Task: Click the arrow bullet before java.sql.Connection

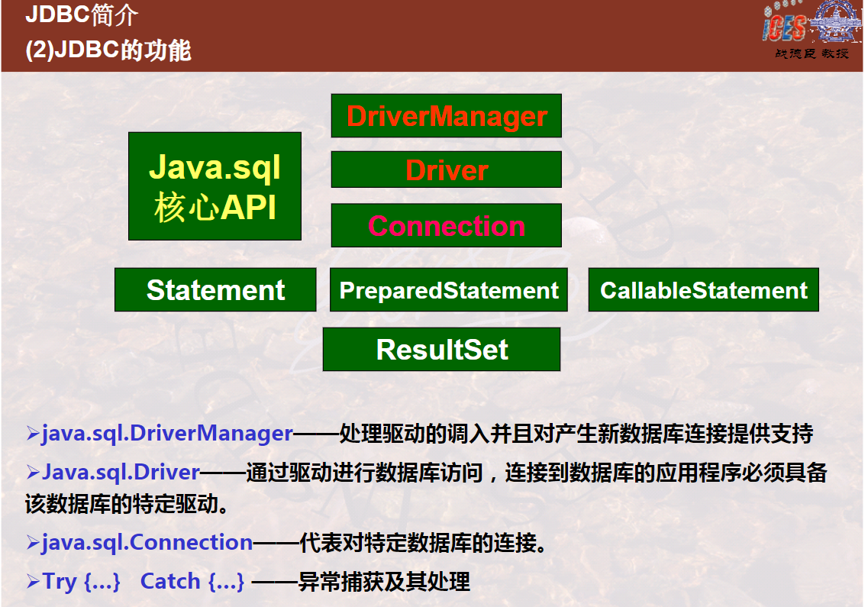Action: click(33, 542)
